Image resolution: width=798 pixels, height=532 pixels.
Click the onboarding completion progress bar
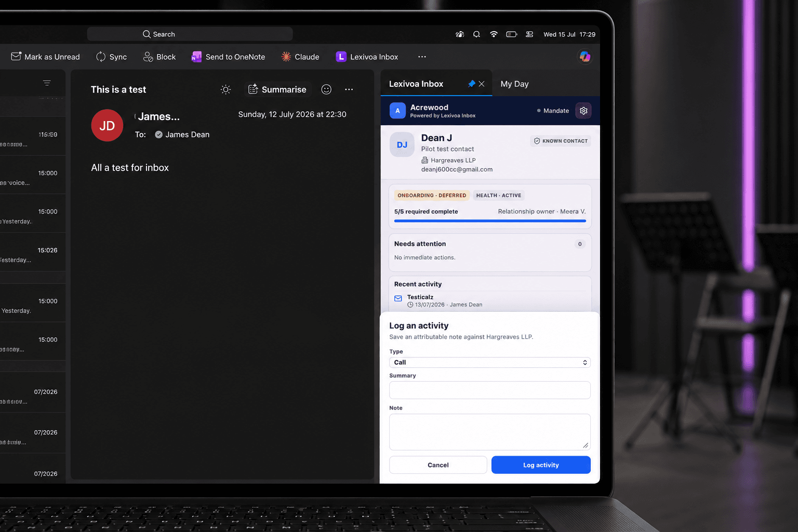pos(490,221)
